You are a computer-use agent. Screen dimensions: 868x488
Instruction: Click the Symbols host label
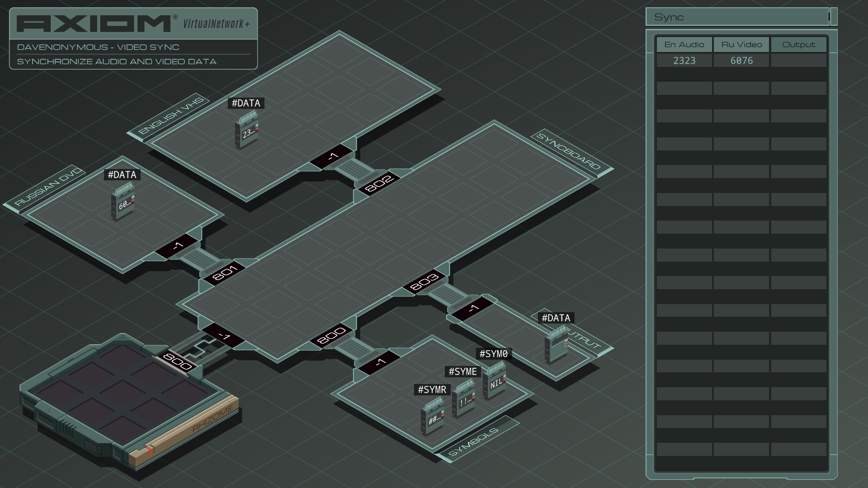coord(474,441)
